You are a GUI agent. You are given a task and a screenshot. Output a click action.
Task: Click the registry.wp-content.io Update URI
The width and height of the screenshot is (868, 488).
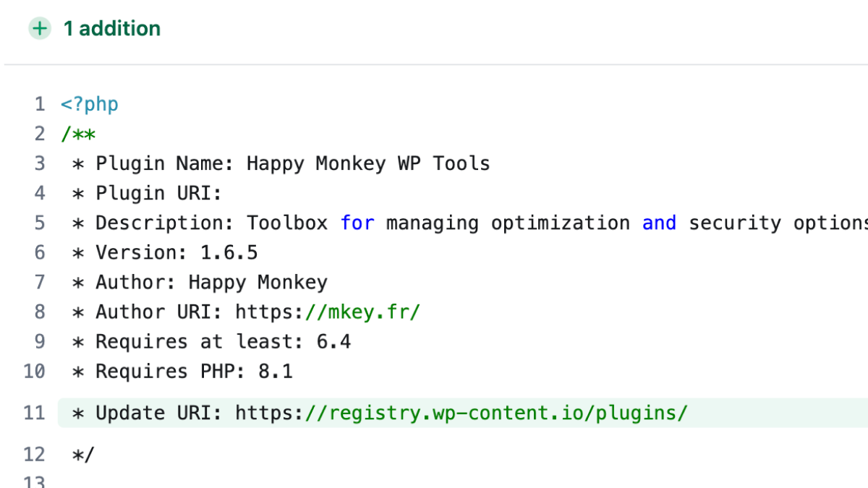(x=461, y=413)
